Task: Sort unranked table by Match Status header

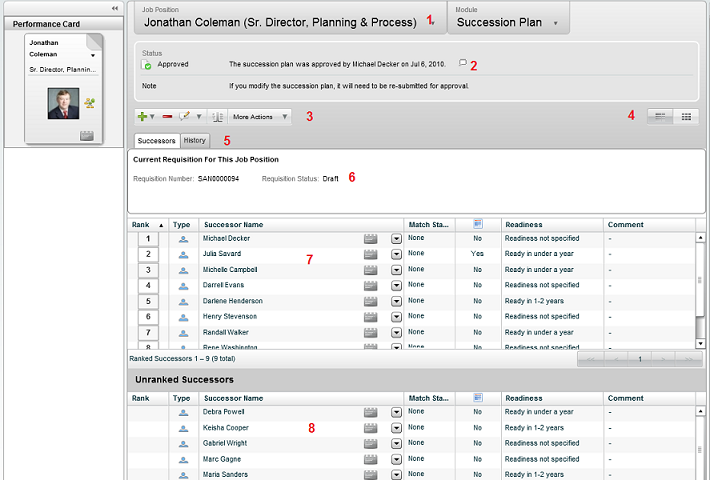Action: click(x=428, y=398)
